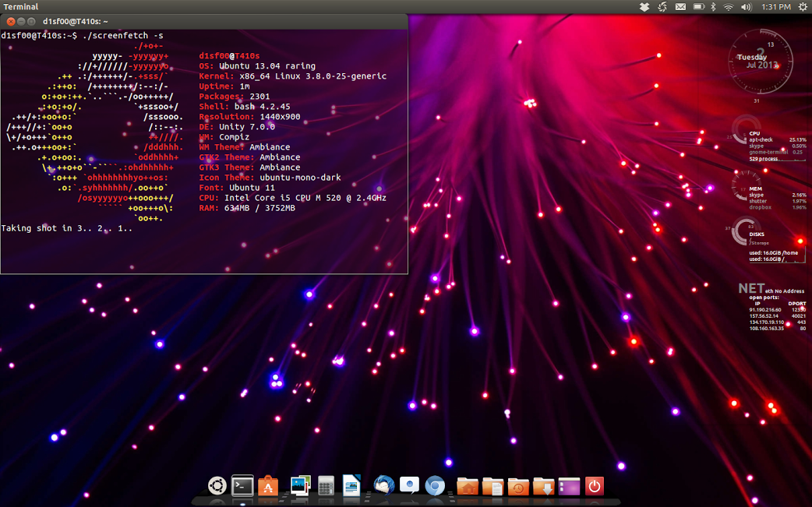Viewport: 812px width, 507px height.
Task: Click the IP address 108.160.163.35
Action: click(767, 329)
